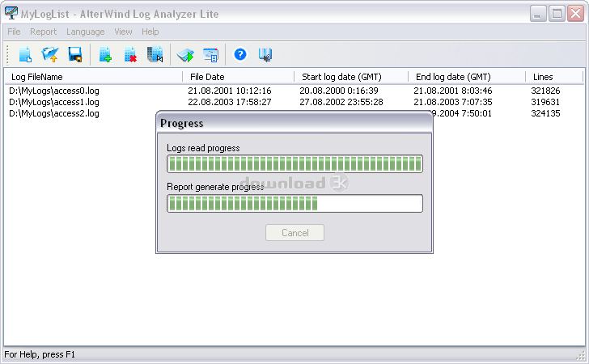Image resolution: width=589 pixels, height=364 pixels.
Task: Open the View menu
Action: pos(123,32)
